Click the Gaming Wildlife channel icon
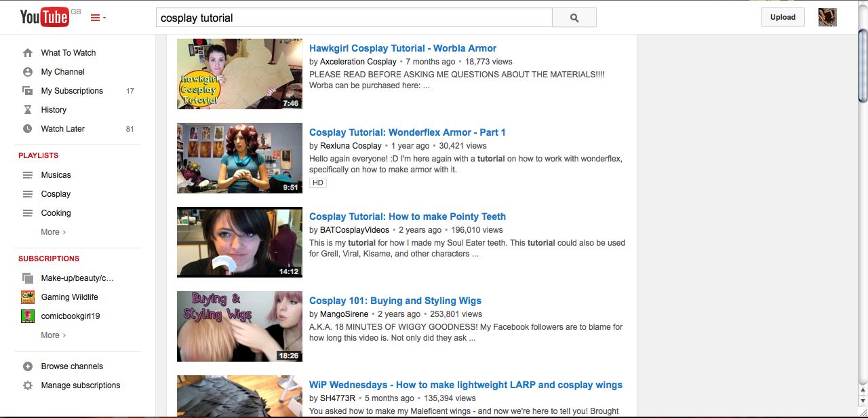The width and height of the screenshot is (868, 418). (28, 297)
